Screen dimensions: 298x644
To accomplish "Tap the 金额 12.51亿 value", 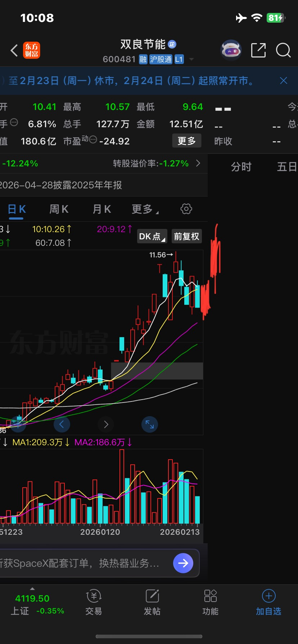I will coord(186,124).
